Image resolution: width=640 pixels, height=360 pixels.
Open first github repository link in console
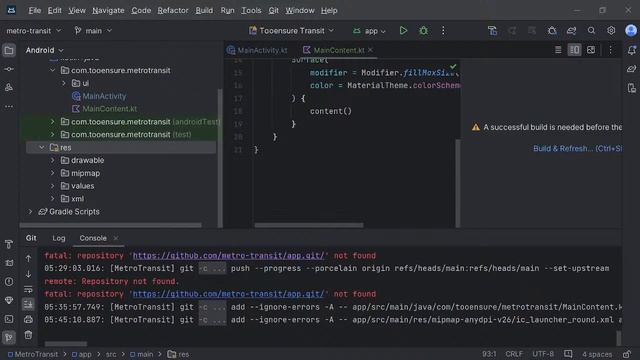[229, 256]
